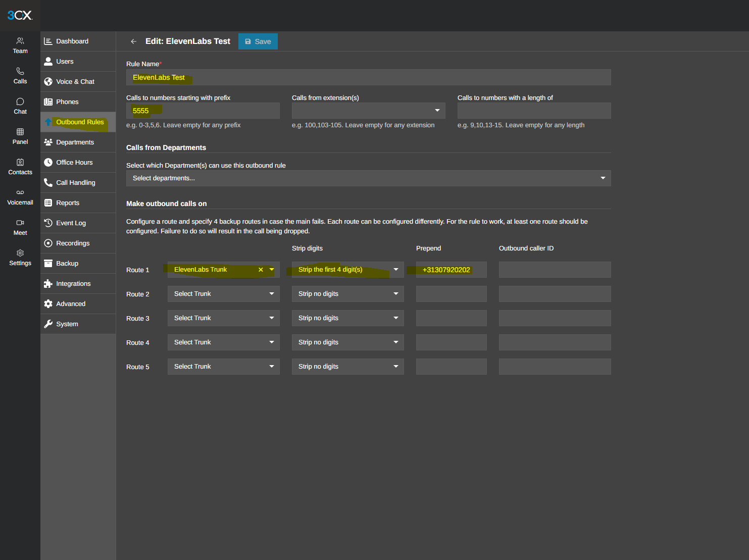749x560 pixels.
Task: Click the Route 5 Outbound caller ID field
Action: pos(555,367)
